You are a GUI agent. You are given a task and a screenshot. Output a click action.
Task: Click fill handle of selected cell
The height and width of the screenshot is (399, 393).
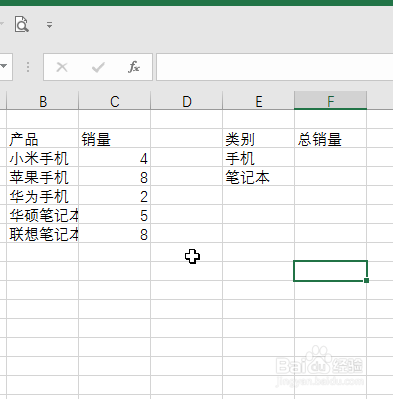click(x=366, y=281)
